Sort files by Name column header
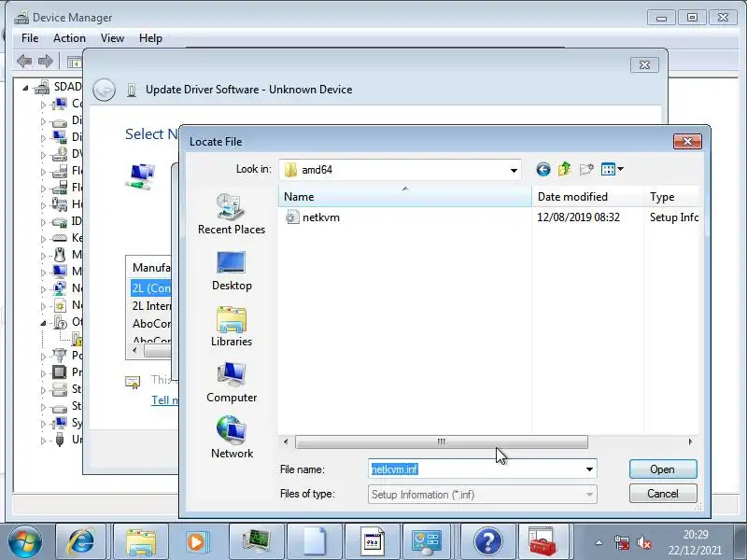Screen dimensions: 747x560 tap(404, 197)
